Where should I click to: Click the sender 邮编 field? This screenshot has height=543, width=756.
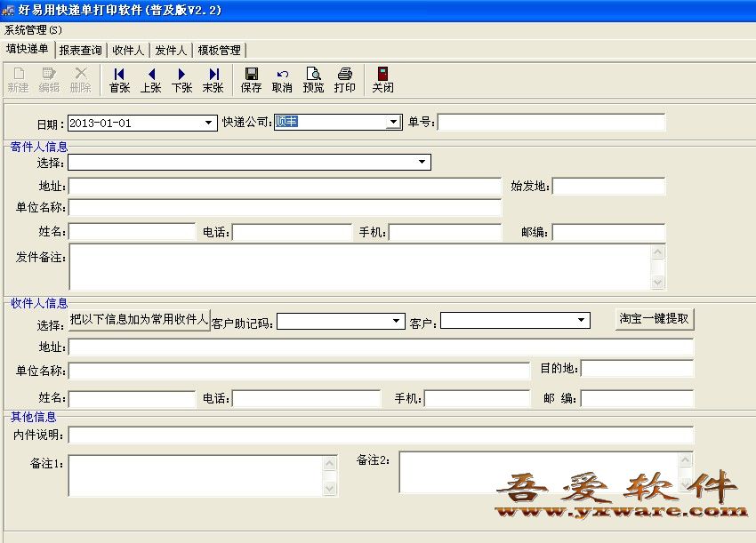(609, 232)
